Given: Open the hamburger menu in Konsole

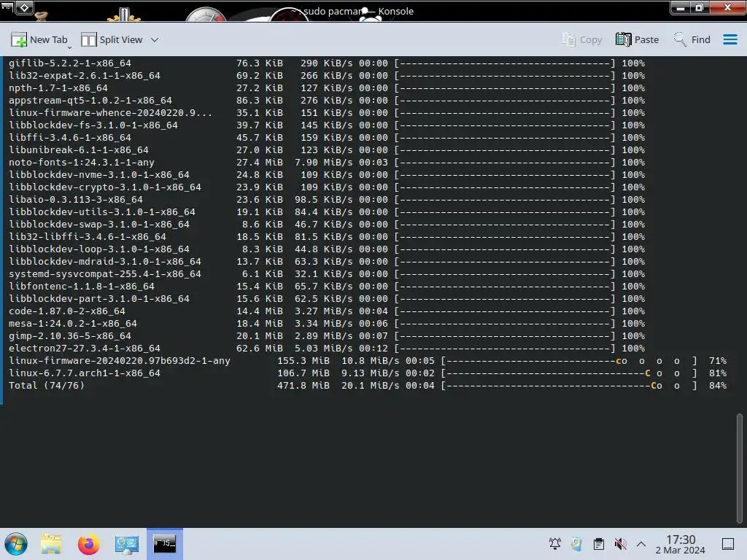Looking at the screenshot, I should [x=729, y=39].
